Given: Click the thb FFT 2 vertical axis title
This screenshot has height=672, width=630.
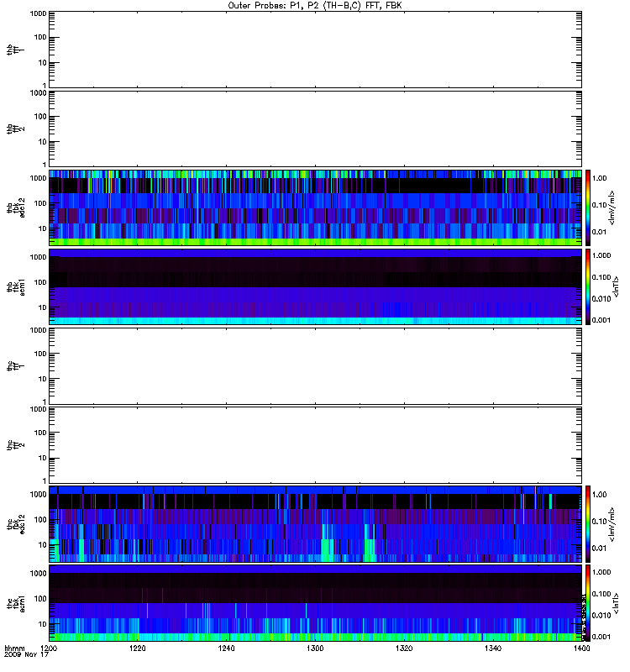Looking at the screenshot, I should click(x=15, y=129).
